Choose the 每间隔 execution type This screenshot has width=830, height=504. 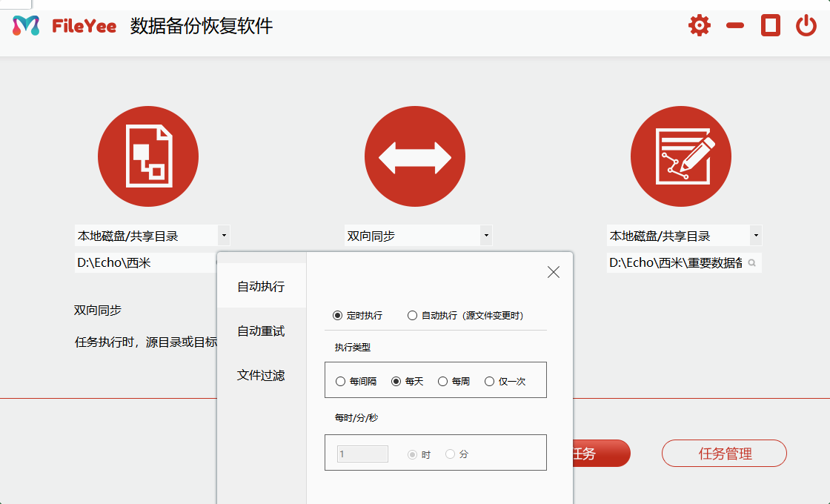point(341,382)
